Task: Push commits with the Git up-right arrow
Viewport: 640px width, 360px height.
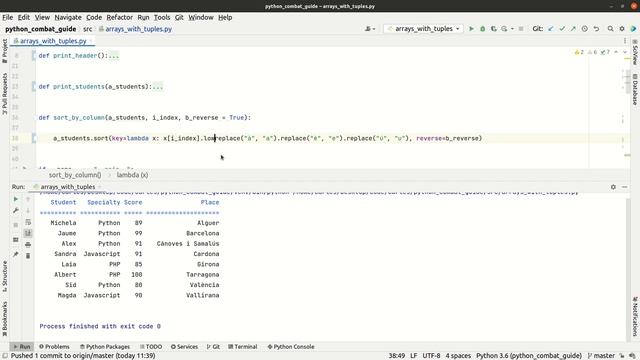Action: coord(573,29)
